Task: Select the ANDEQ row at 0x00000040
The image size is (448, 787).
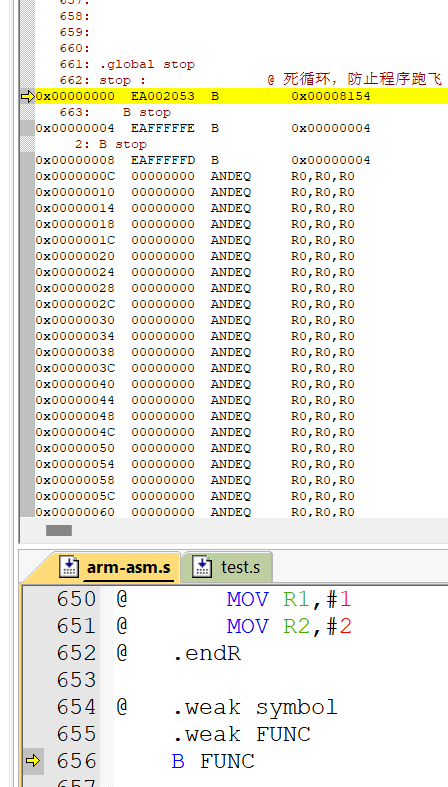Action: point(195,384)
